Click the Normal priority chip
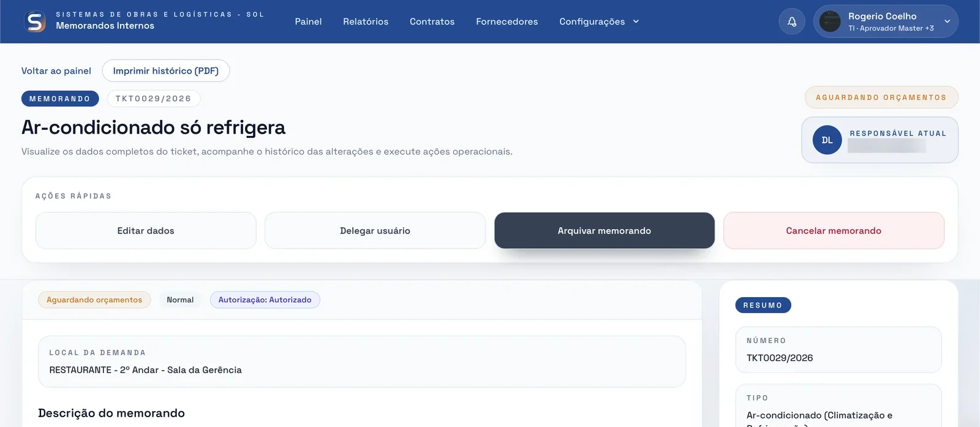The width and height of the screenshot is (980, 427). point(180,300)
